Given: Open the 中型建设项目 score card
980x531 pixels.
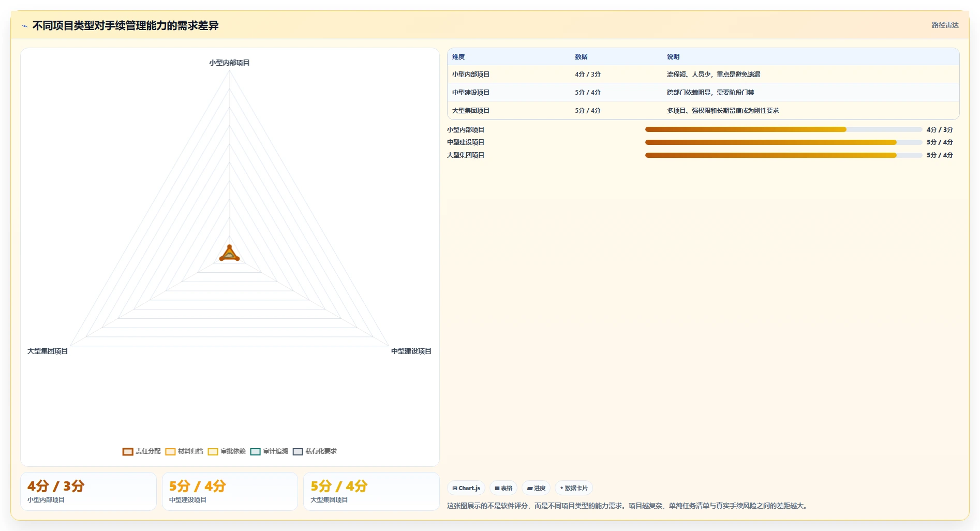Looking at the screenshot, I should (230, 491).
